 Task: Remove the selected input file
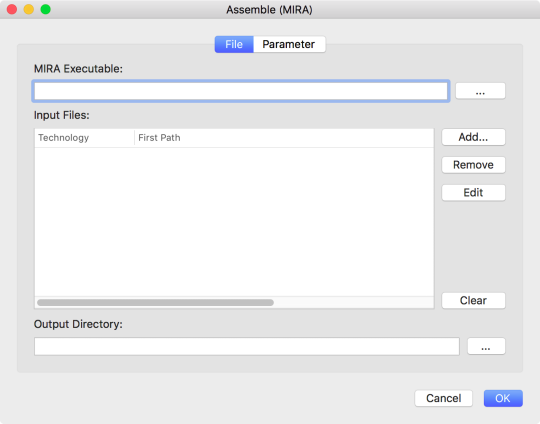473,165
